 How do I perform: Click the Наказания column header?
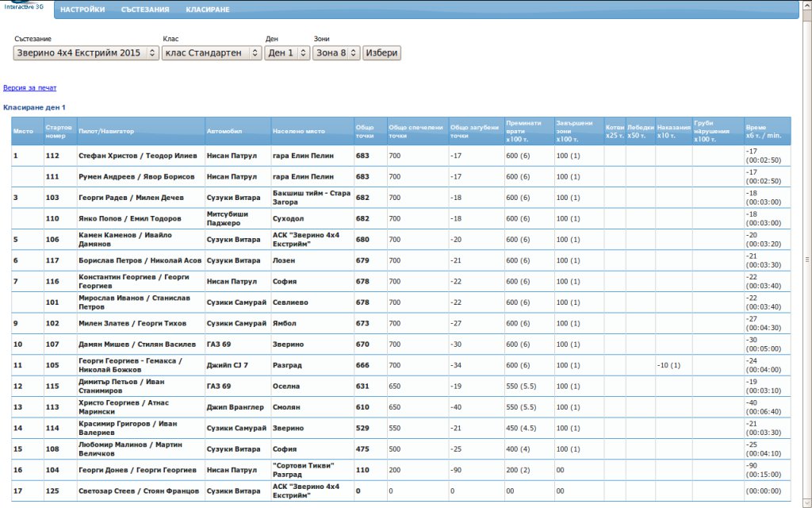coord(673,131)
